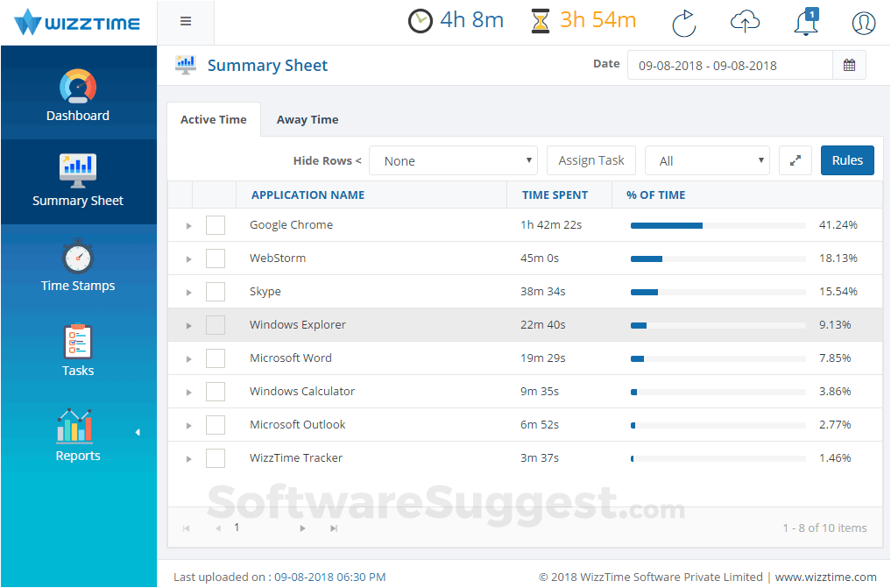Check the Microsoft Outlook row checkbox
This screenshot has height=588, width=891.
click(216, 425)
